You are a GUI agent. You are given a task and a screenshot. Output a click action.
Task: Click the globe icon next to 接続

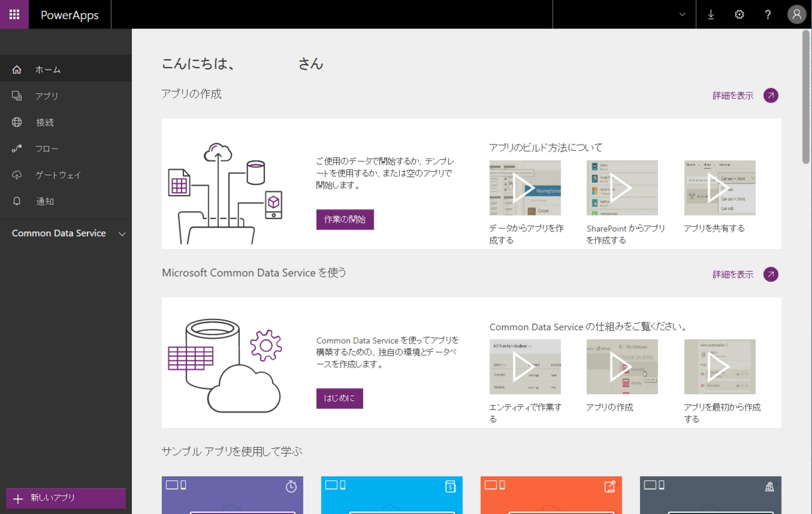[17, 122]
